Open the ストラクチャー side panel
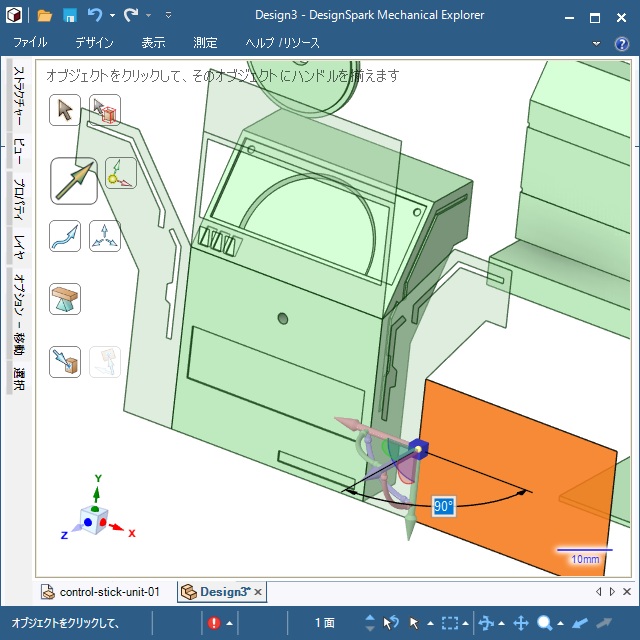The height and width of the screenshot is (640, 640). (18, 98)
